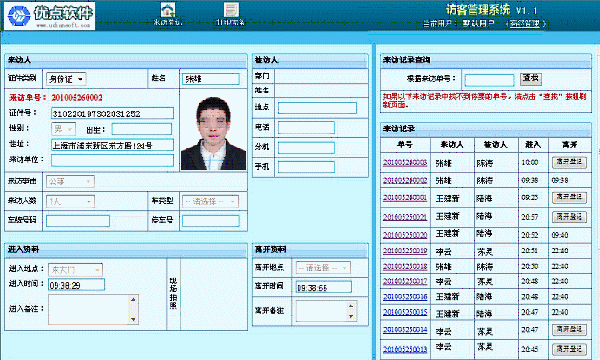Click the 车牌号码 license plate field
This screenshot has height=360, width=600.
pyautogui.click(x=78, y=220)
